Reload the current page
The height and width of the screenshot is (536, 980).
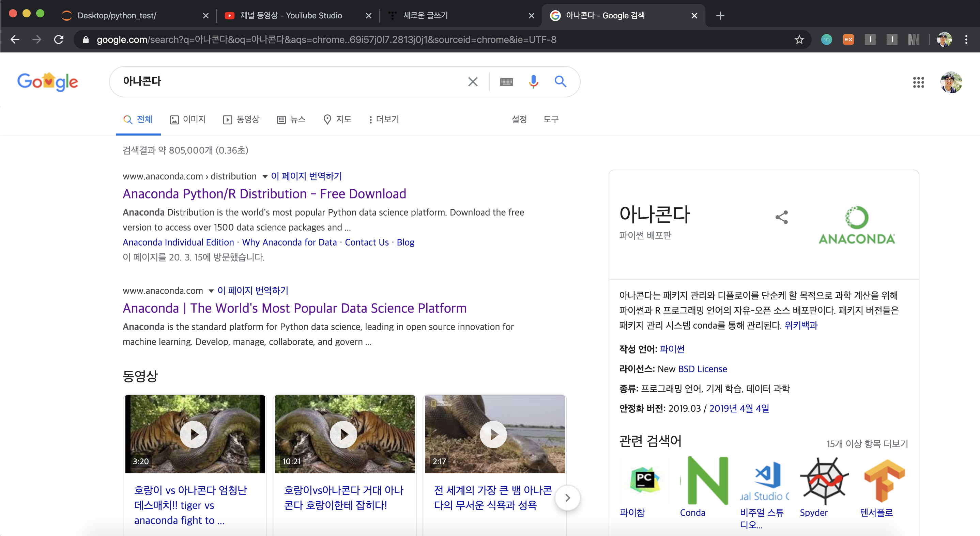pyautogui.click(x=59, y=40)
